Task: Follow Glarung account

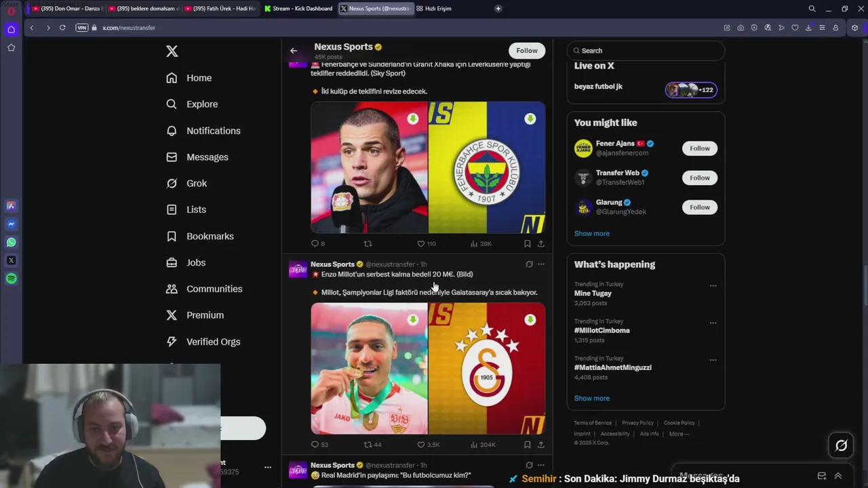Action: click(x=700, y=207)
